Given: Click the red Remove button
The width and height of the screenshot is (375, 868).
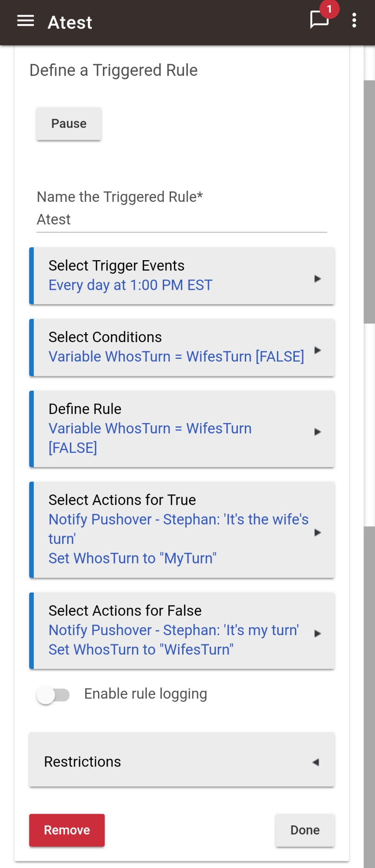Looking at the screenshot, I should (x=67, y=830).
